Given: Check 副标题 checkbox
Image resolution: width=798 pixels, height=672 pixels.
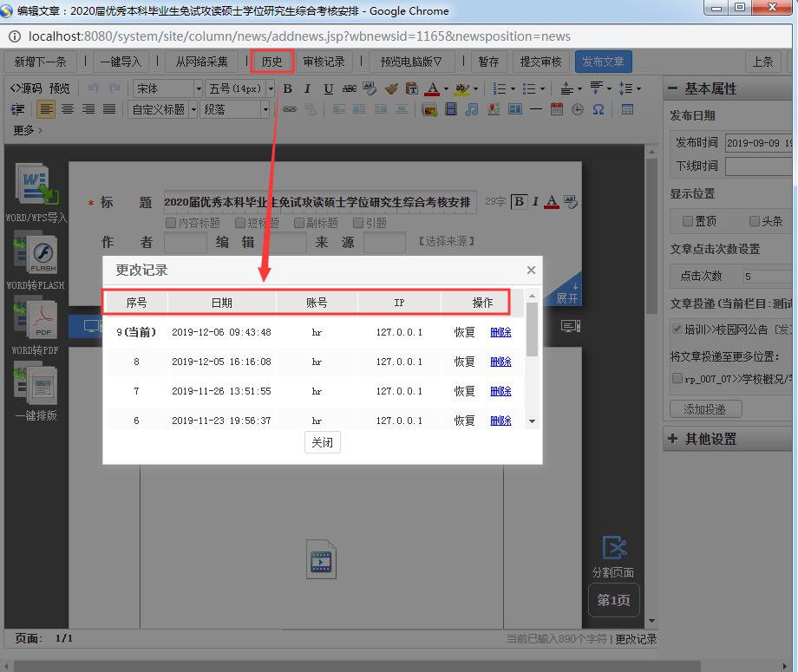Looking at the screenshot, I should (299, 223).
